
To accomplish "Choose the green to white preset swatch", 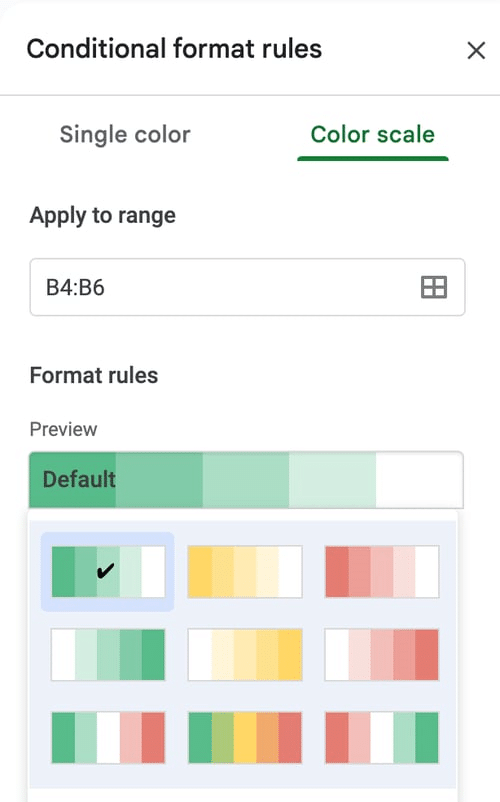I will 108,571.
